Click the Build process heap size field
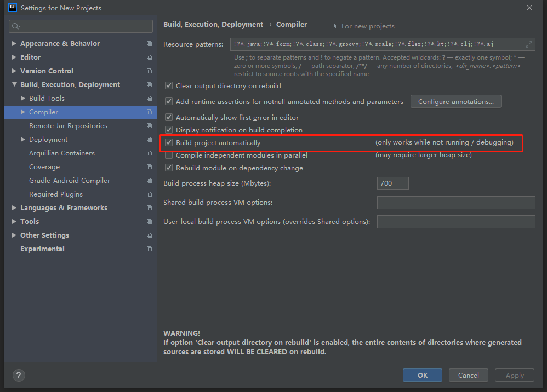This screenshot has width=547, height=392. coord(392,183)
